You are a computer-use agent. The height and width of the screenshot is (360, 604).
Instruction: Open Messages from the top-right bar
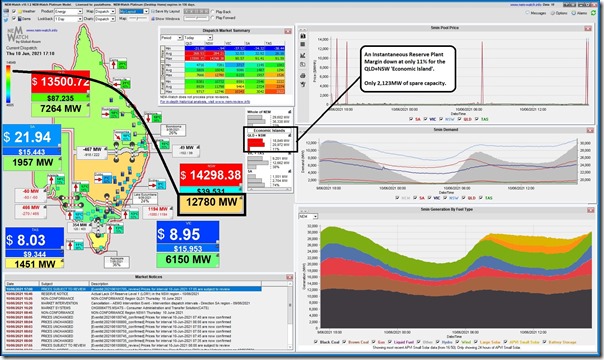535,13
